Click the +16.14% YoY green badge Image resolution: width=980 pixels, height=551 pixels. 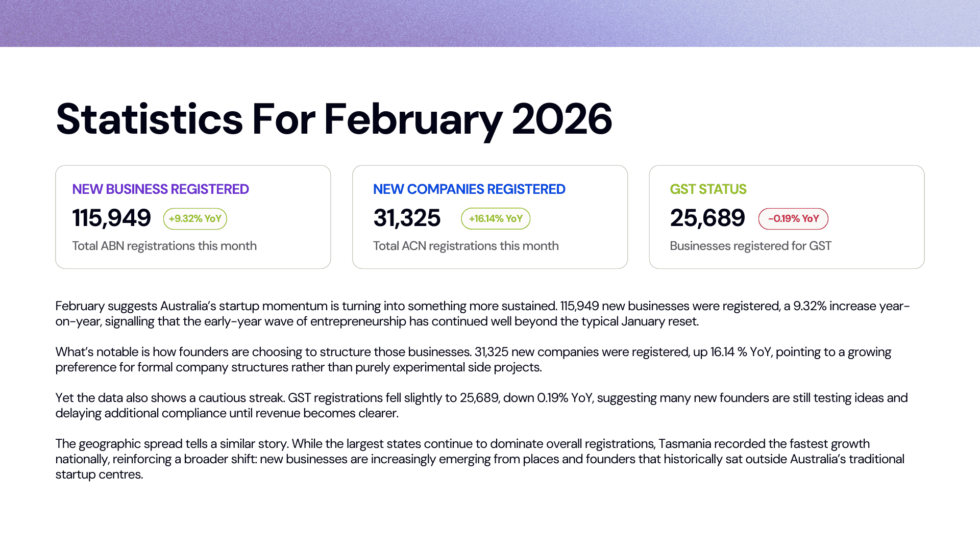click(x=495, y=219)
